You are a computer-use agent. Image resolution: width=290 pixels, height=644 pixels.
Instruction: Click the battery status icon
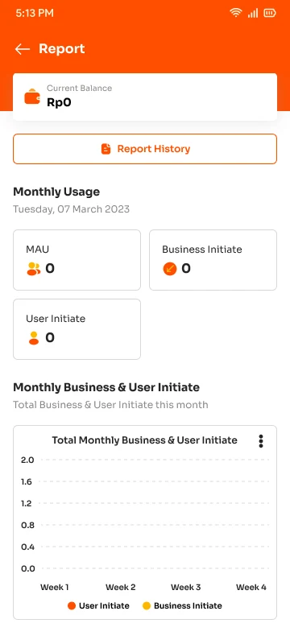click(270, 13)
